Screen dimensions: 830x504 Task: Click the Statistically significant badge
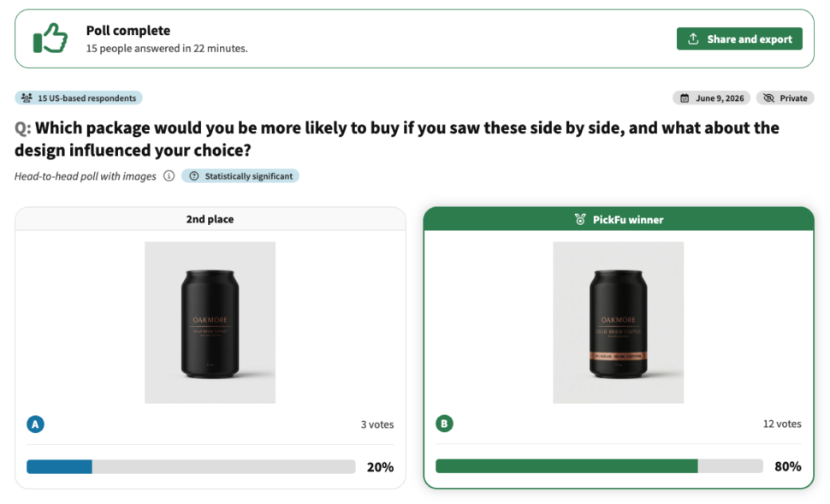(x=240, y=175)
